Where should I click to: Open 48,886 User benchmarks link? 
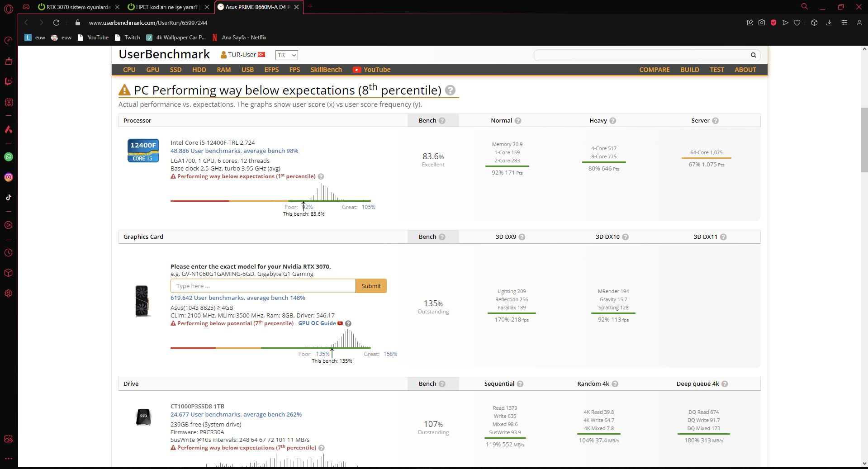pyautogui.click(x=234, y=151)
